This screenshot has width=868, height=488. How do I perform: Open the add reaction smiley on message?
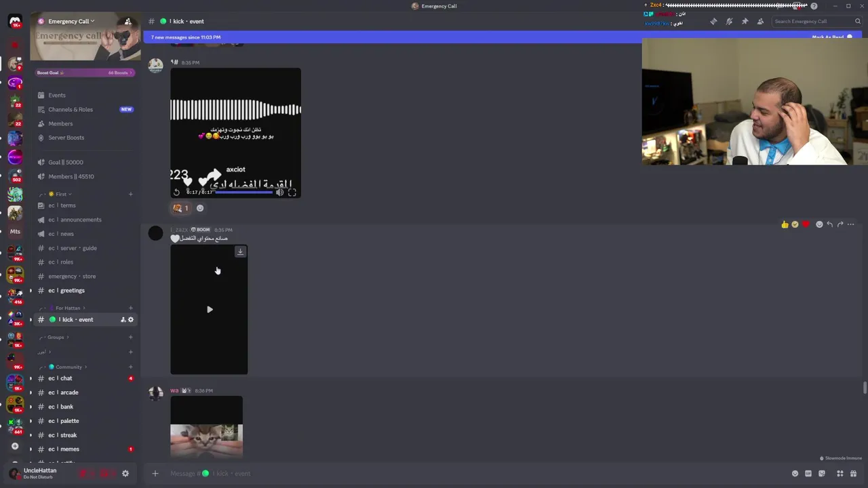click(x=819, y=224)
